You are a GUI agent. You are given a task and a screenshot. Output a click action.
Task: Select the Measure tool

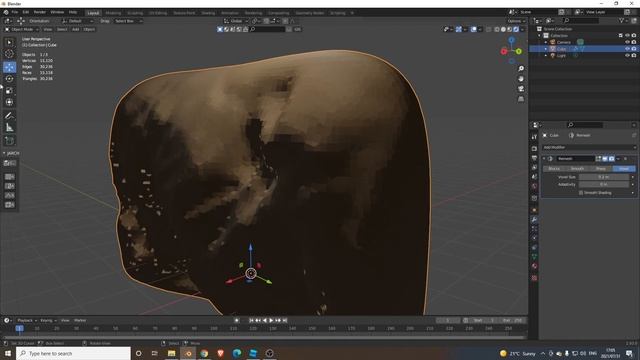pos(9,128)
